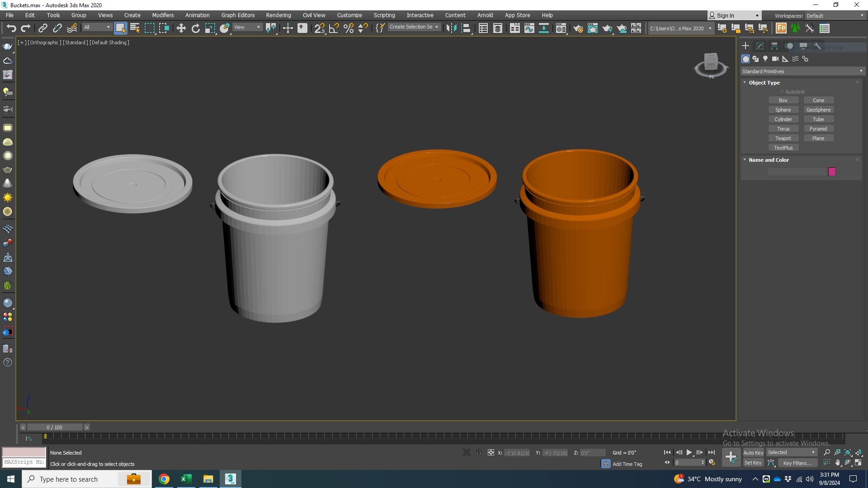868x488 pixels.
Task: Click the Teapot primitive button
Action: pyautogui.click(x=783, y=138)
